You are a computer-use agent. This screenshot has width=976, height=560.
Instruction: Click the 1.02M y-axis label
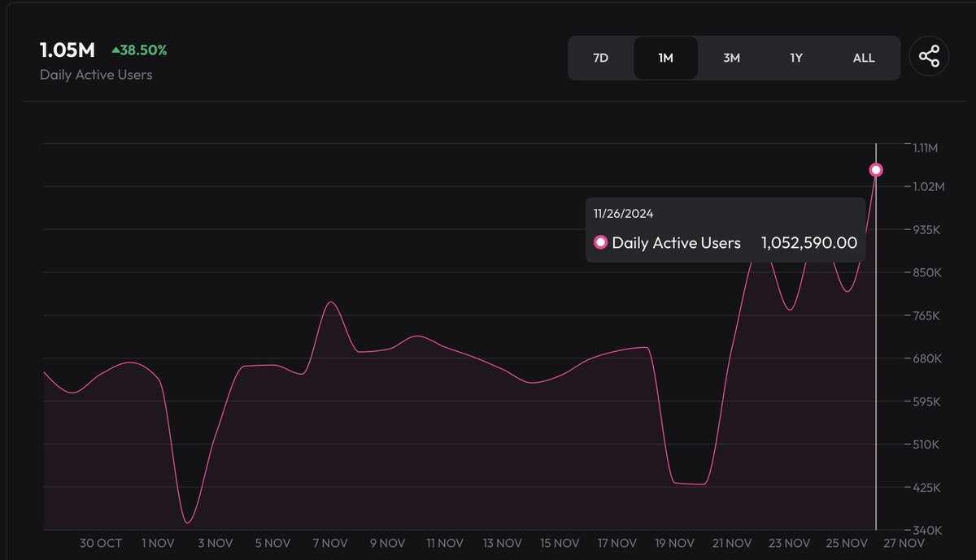point(928,187)
